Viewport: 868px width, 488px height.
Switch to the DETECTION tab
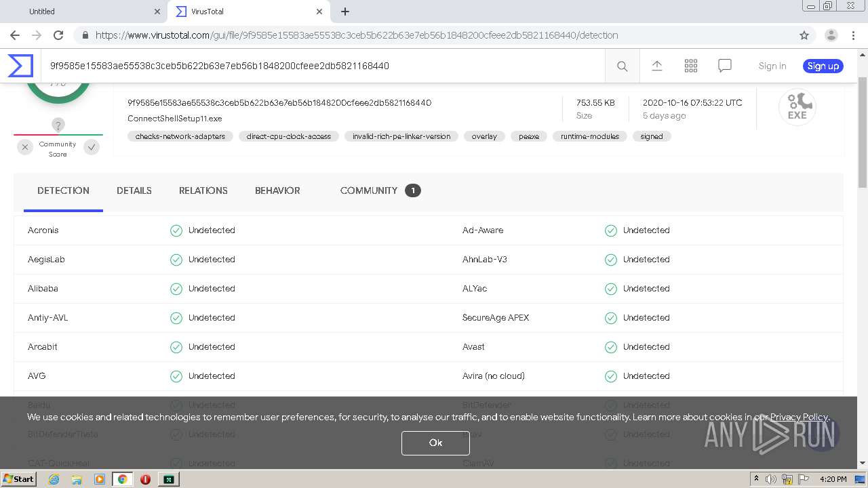(63, 190)
